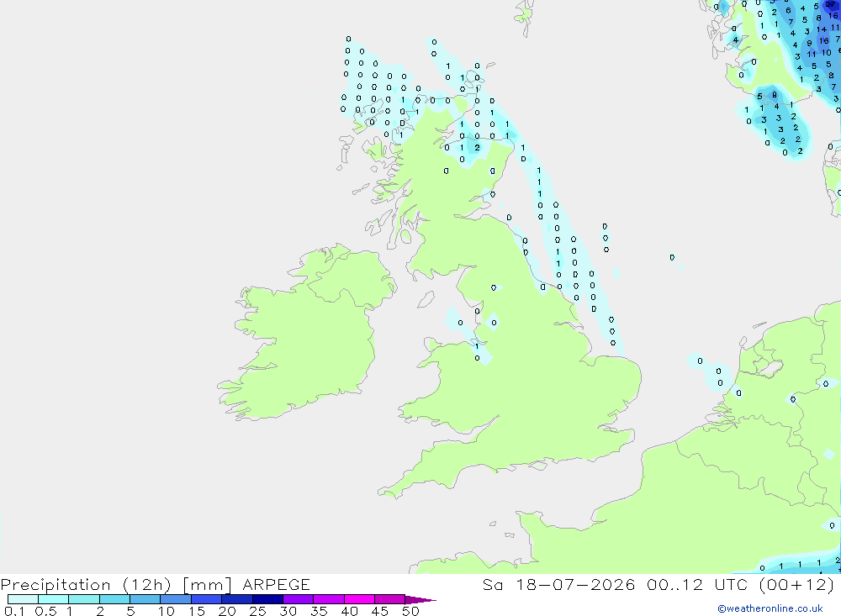Viewport: 841px width, 616px height.
Task: Click the '27' precipitation value over Norway
Action: point(830,4)
